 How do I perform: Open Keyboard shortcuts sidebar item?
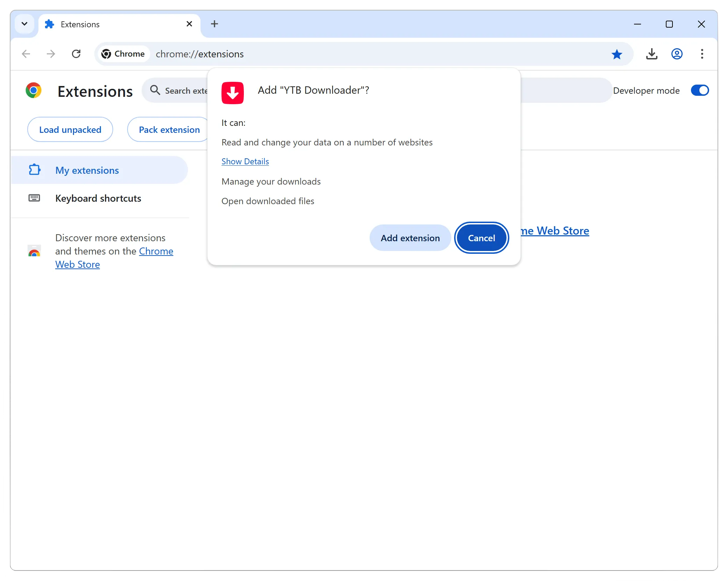pos(100,198)
